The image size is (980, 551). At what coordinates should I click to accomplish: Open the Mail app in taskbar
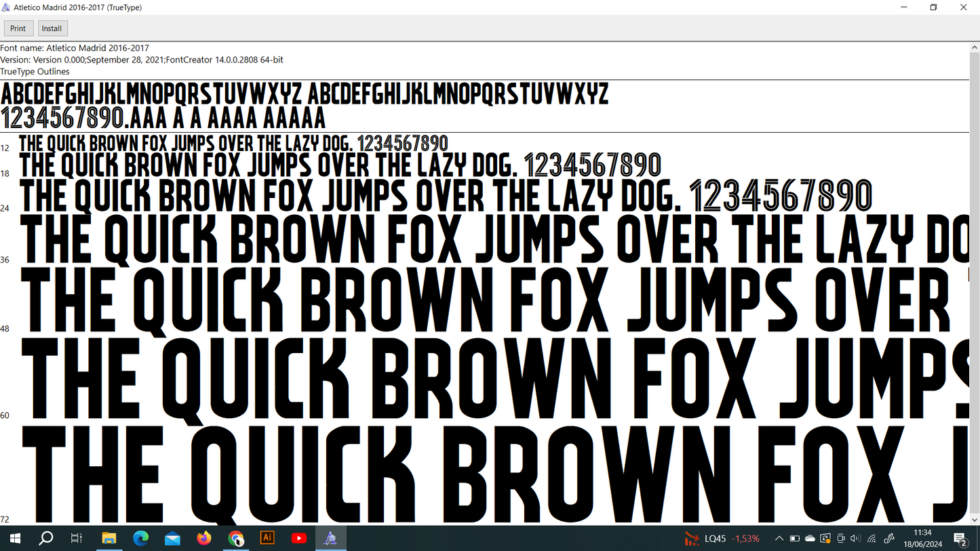pyautogui.click(x=172, y=539)
